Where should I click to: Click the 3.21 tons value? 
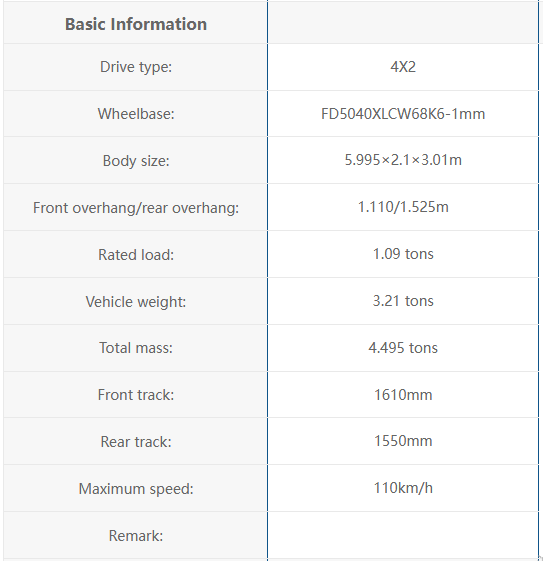403,301
